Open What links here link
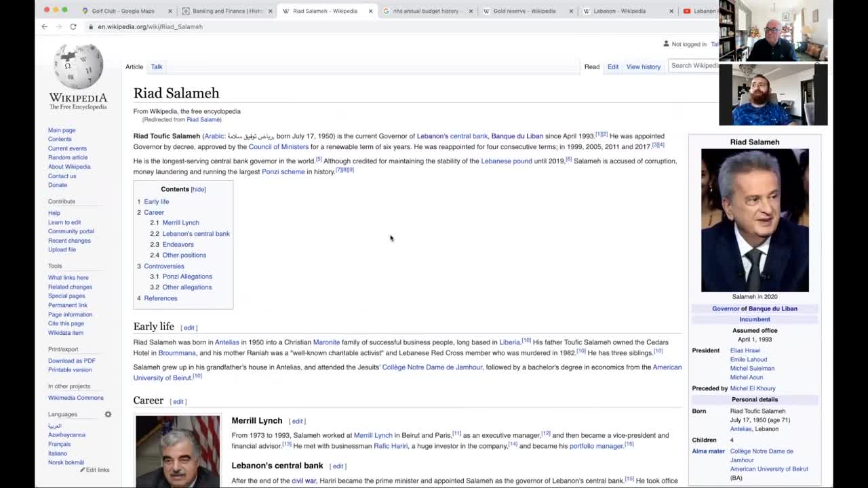Screen dimensions: 868x488 68,277
